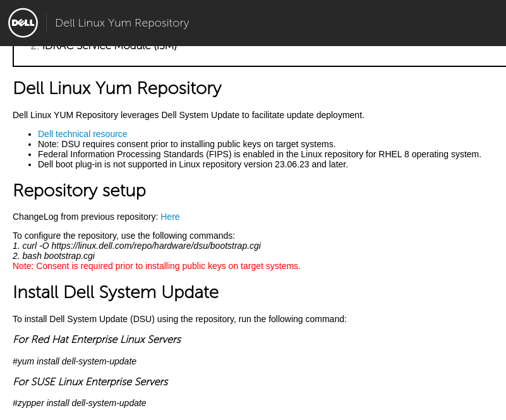This screenshot has width=506, height=420.
Task: Click the To install Dell System Update instruction line
Action: 180,319
